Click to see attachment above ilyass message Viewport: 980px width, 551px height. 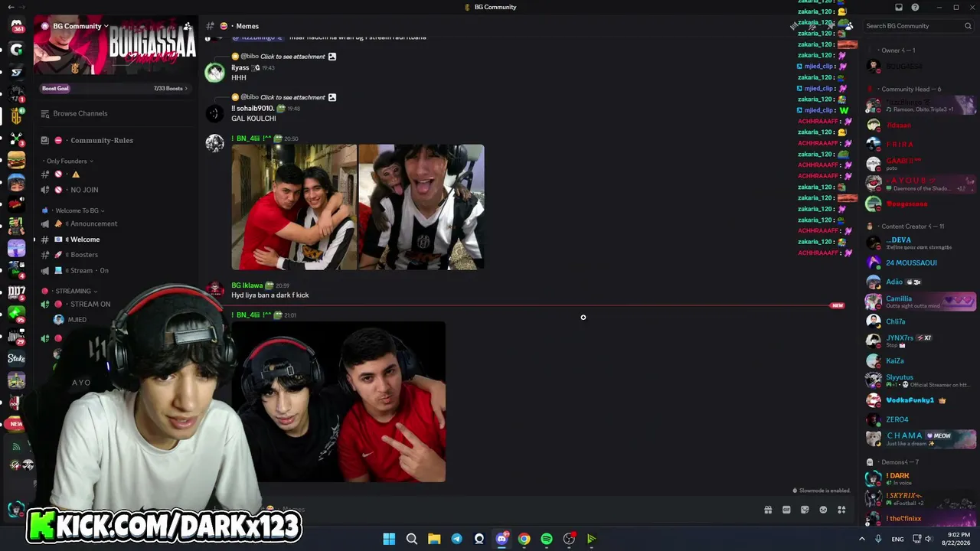292,57
